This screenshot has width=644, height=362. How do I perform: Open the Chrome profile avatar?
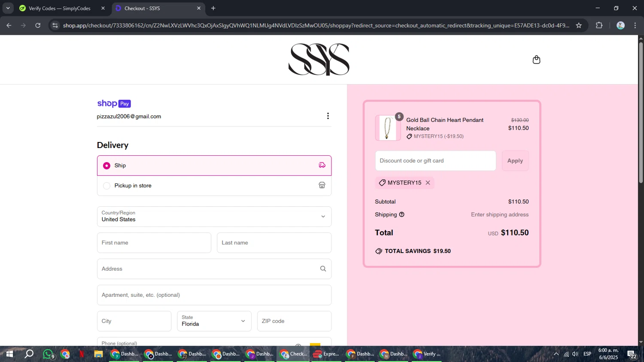pos(620,25)
